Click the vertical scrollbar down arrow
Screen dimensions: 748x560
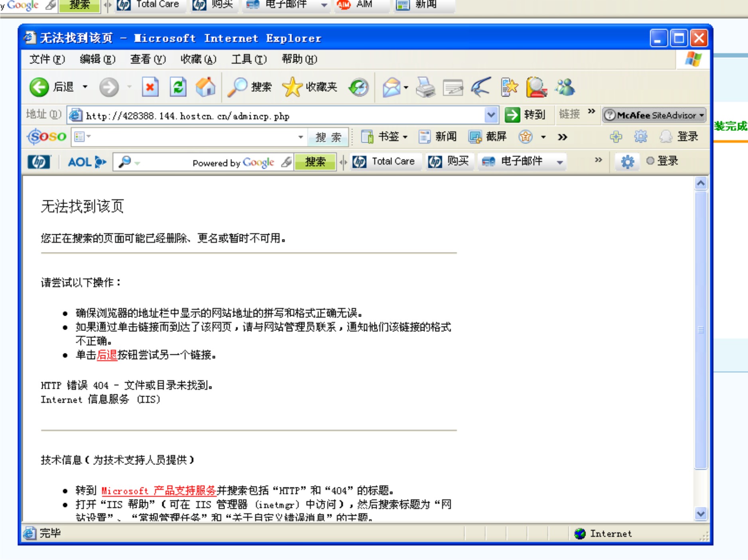click(701, 514)
